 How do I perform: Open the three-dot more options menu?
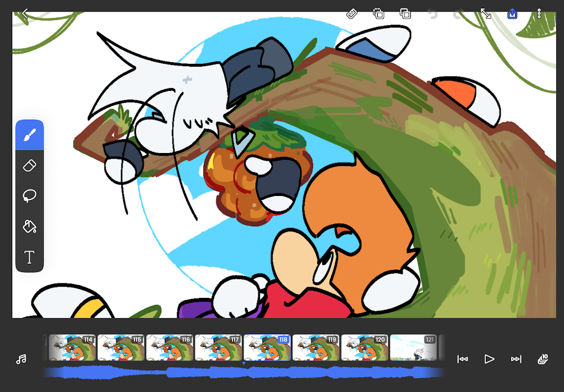point(539,14)
